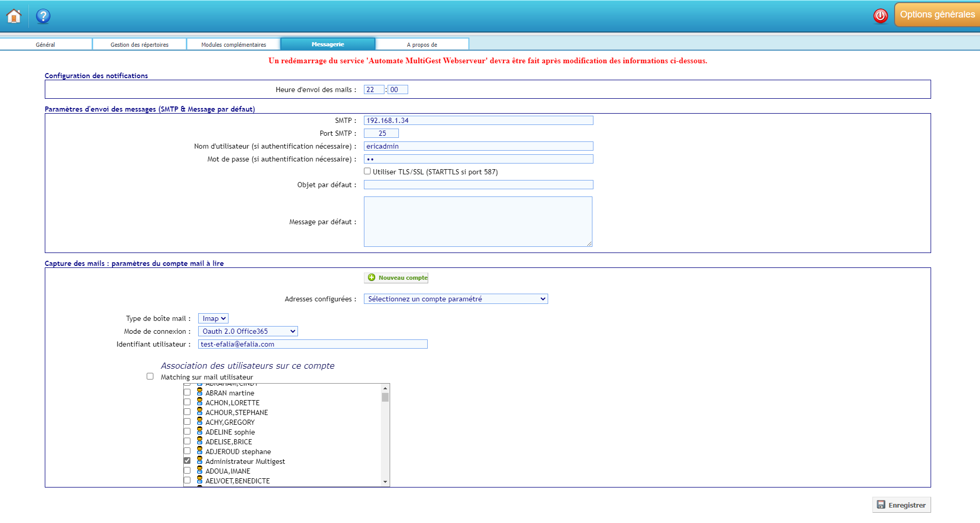The height and width of the screenshot is (523, 980).
Task: Click the home icon in header
Action: 14,16
